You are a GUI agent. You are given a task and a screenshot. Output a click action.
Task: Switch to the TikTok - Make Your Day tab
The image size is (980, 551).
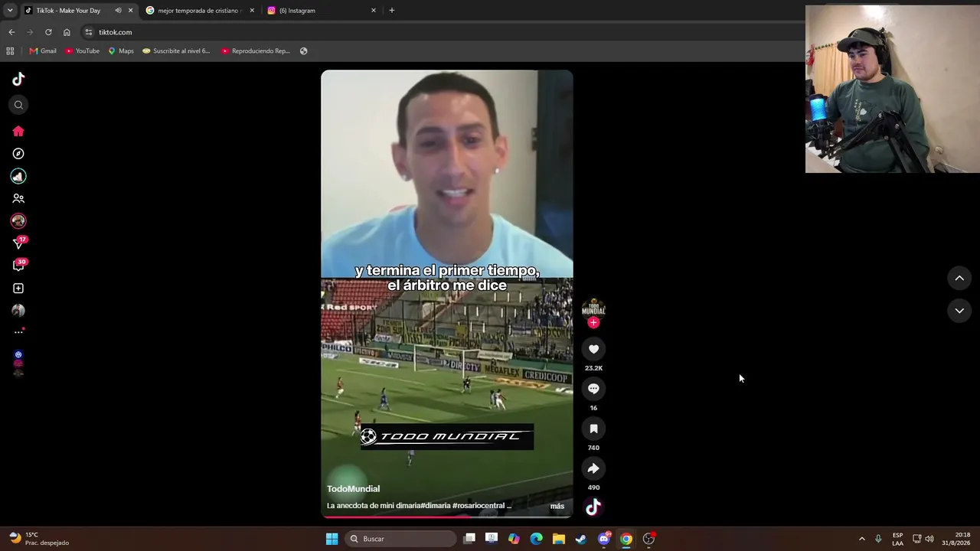coord(78,11)
